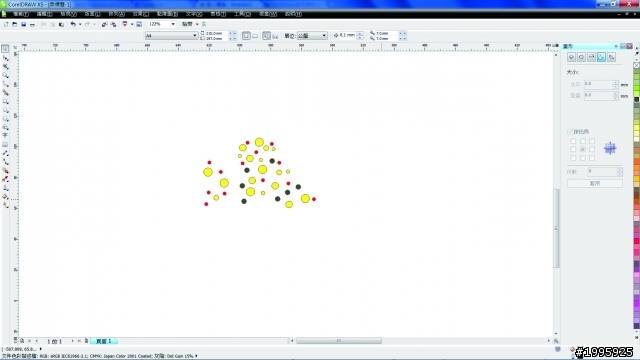Toggle the proportional checkbox in the docker
Viewport: 640px width, 360px height.
570,132
